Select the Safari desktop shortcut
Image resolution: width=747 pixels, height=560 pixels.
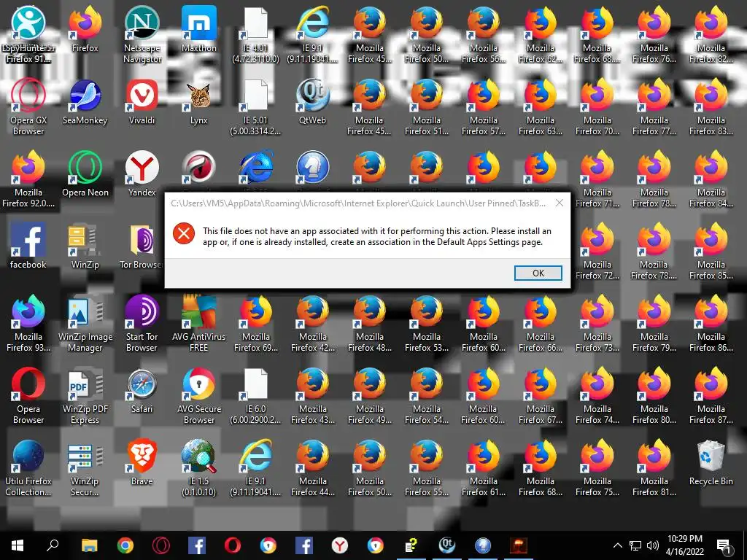pos(142,391)
